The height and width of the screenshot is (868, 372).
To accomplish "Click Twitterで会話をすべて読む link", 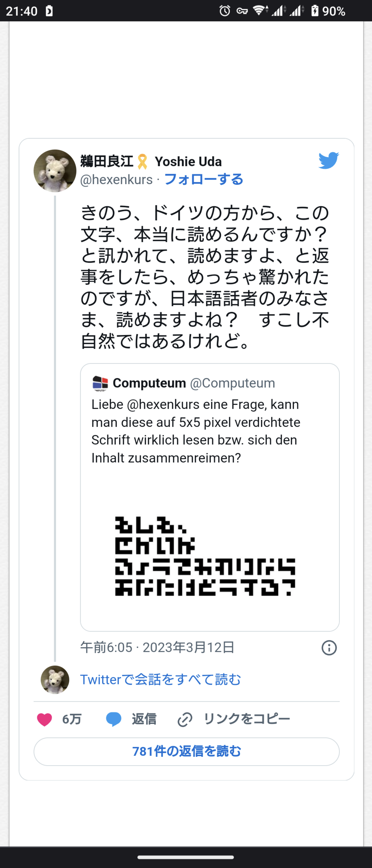I will [160, 680].
